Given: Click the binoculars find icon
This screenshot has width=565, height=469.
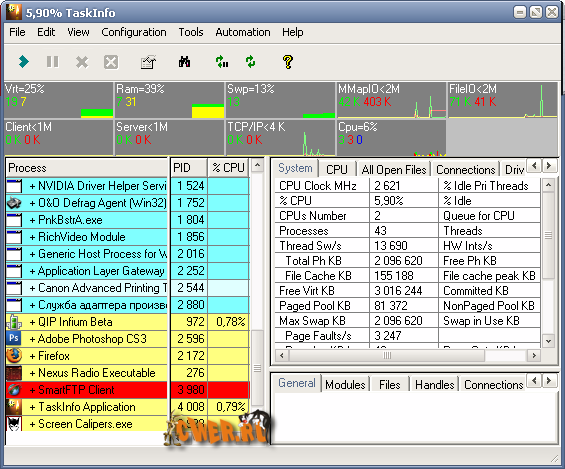Looking at the screenshot, I should (184, 62).
